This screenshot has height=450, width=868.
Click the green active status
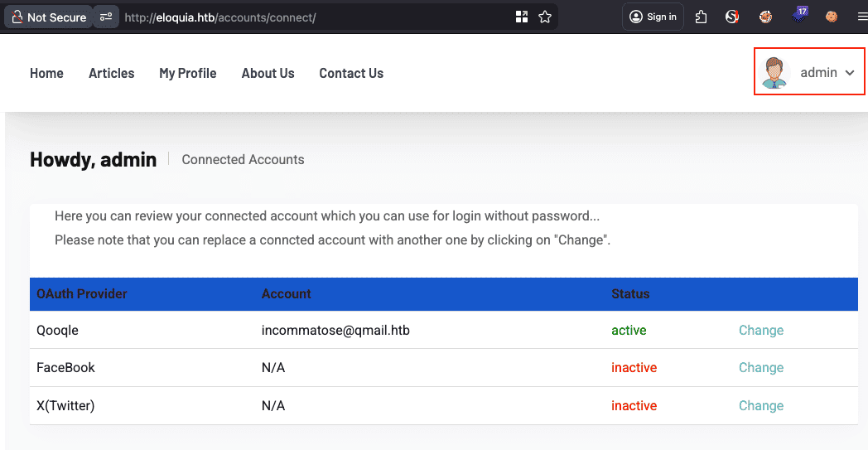pos(629,331)
